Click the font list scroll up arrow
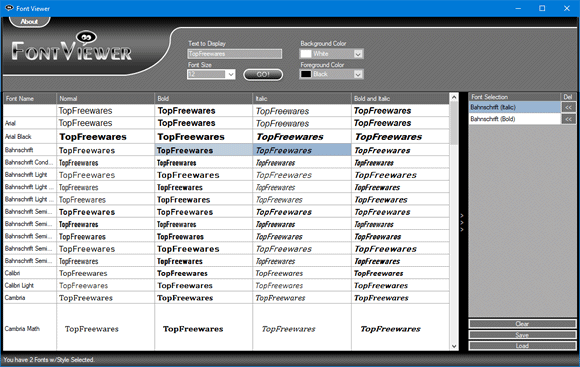580x367 pixels. pos(454,98)
